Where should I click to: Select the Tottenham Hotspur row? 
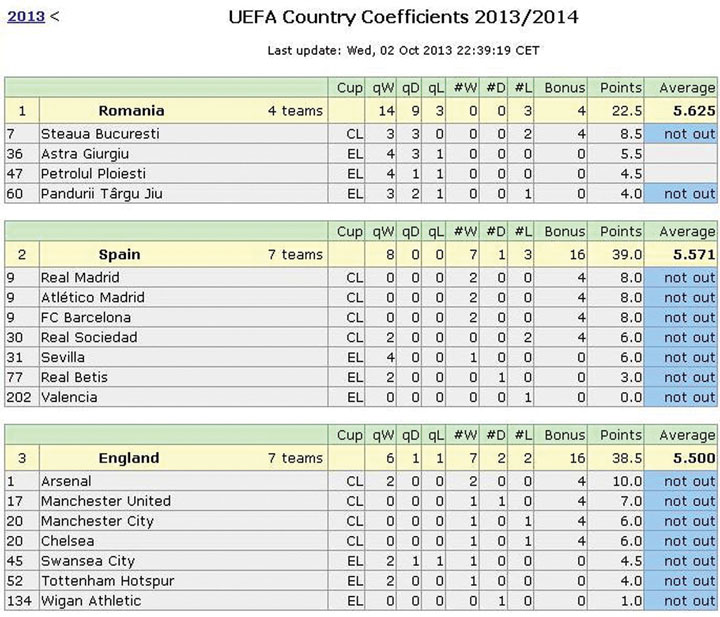pyautogui.click(x=360, y=581)
